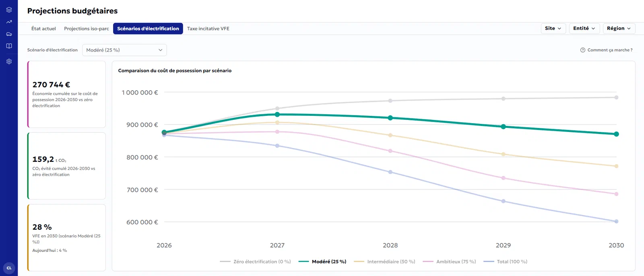Image resolution: width=644 pixels, height=276 pixels.
Task: Open the book guide sidebar icon
Action: tap(9, 46)
